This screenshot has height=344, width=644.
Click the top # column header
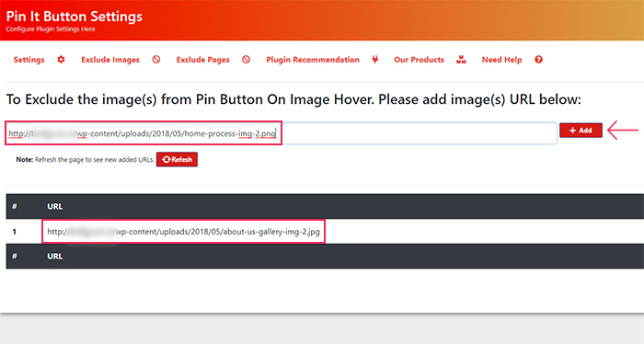tap(15, 206)
